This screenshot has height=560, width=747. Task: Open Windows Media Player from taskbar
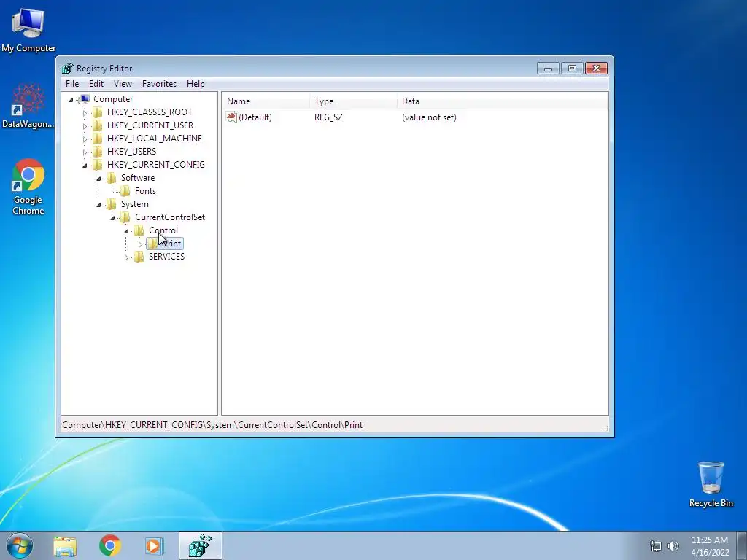click(x=154, y=545)
